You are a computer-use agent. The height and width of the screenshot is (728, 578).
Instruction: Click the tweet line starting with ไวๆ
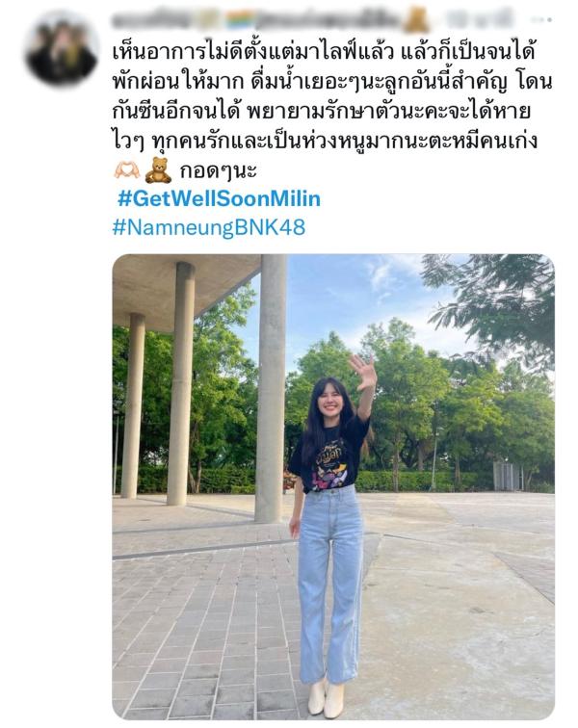click(x=325, y=142)
